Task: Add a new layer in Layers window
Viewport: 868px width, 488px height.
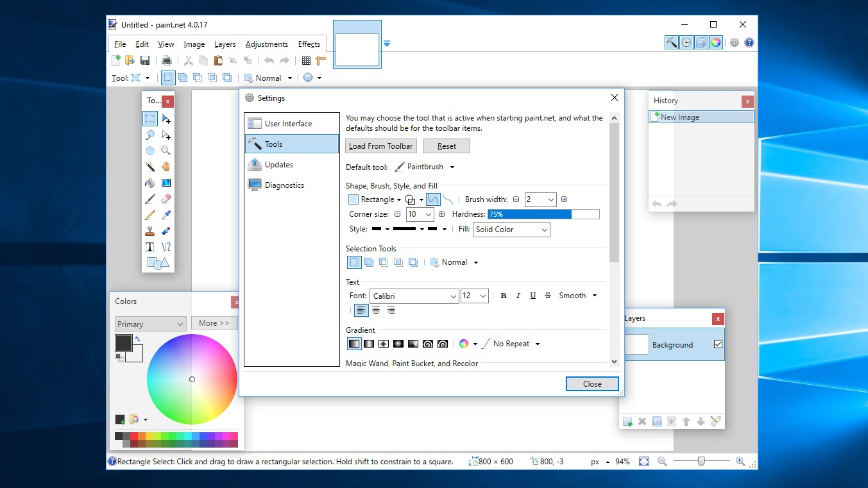Action: coord(627,421)
